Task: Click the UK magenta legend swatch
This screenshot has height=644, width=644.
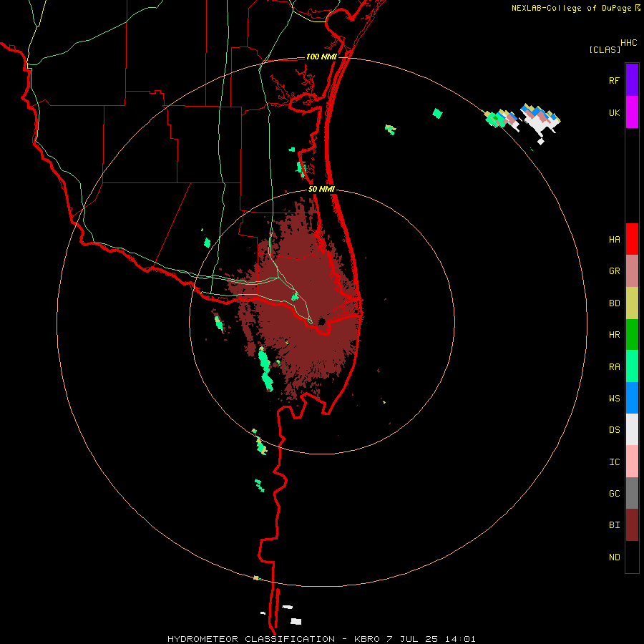Action: [632, 112]
